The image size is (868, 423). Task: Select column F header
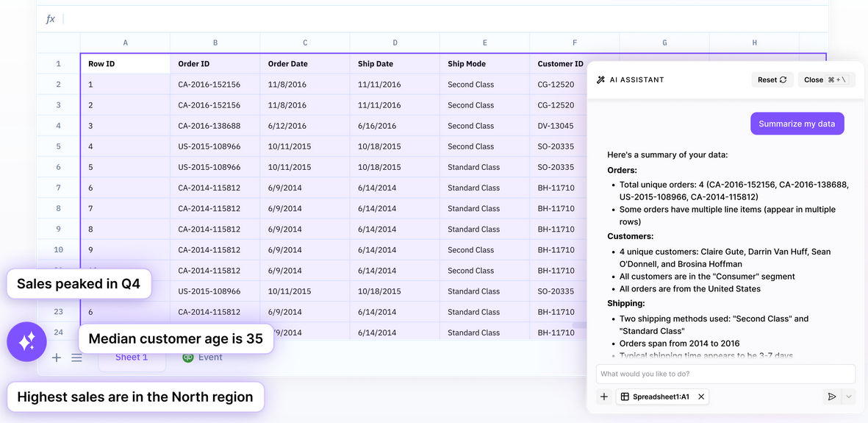pos(575,43)
